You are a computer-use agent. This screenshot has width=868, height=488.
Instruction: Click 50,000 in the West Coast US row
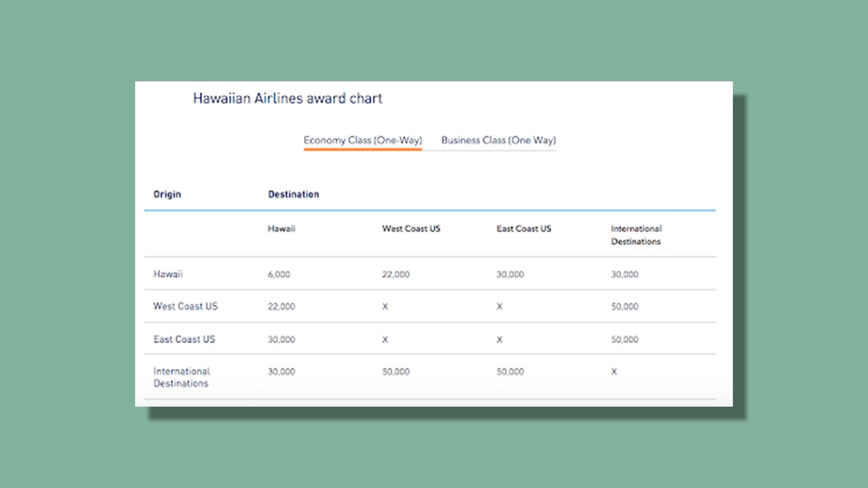pyautogui.click(x=625, y=306)
